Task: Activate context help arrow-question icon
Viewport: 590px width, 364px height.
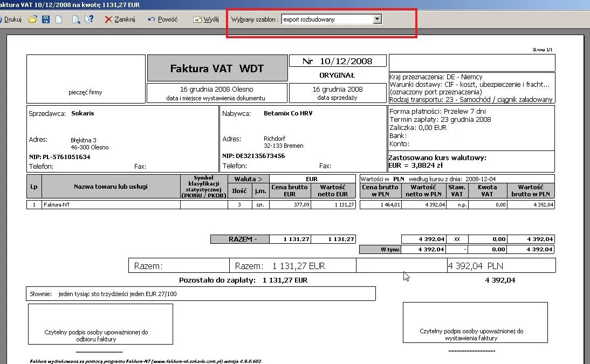Action: pyautogui.click(x=90, y=19)
